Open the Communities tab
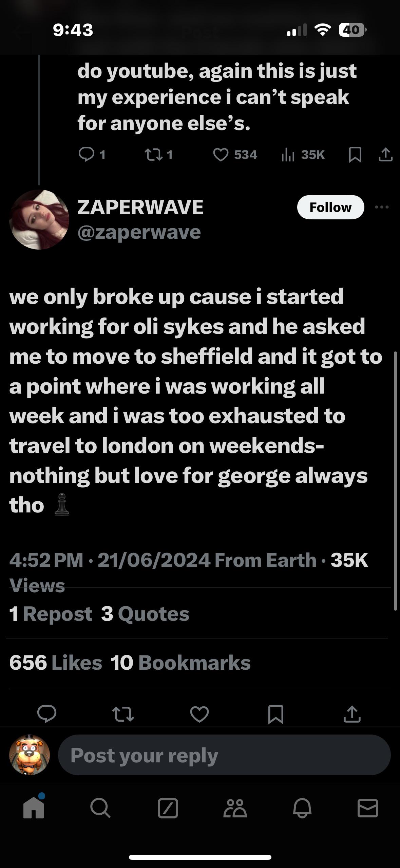The height and width of the screenshot is (868, 400). (235, 808)
